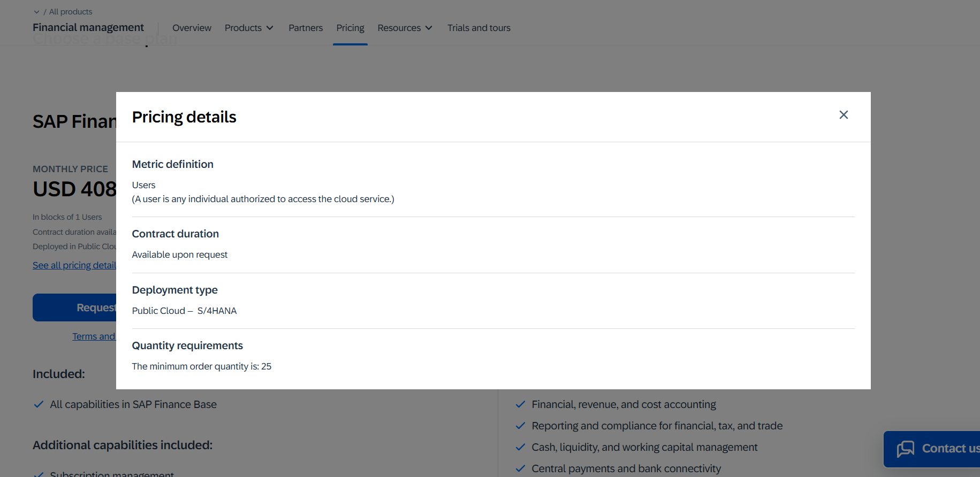Image resolution: width=980 pixels, height=477 pixels.
Task: Click 'Reporting and compliance for financial, tax, and trade' text
Action: [x=657, y=426]
